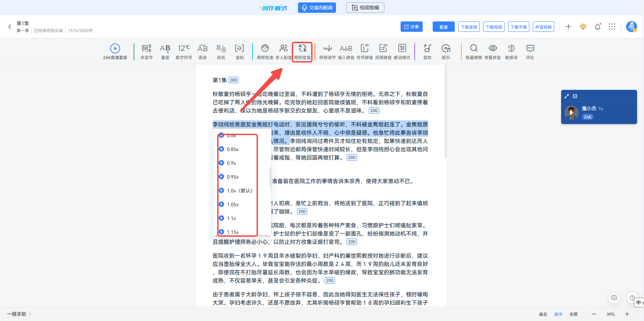Open the user avatar profile
This screenshot has width=644, height=321.
tap(632, 27)
